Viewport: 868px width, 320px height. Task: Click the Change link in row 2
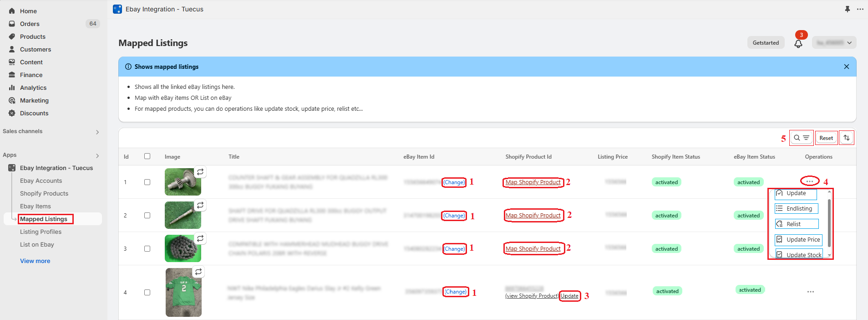(454, 216)
